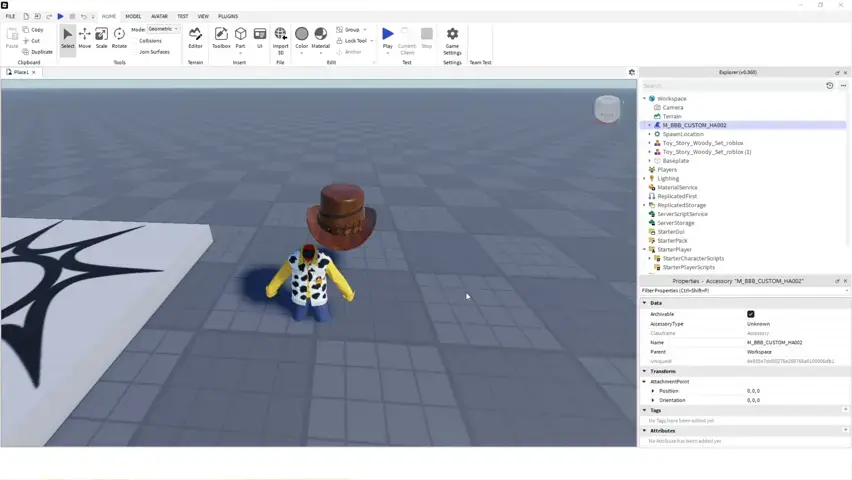Screen dimensions: 852x480
Task: Expand the M_BBB_CUSTOM_HA002 node
Action: 649,125
